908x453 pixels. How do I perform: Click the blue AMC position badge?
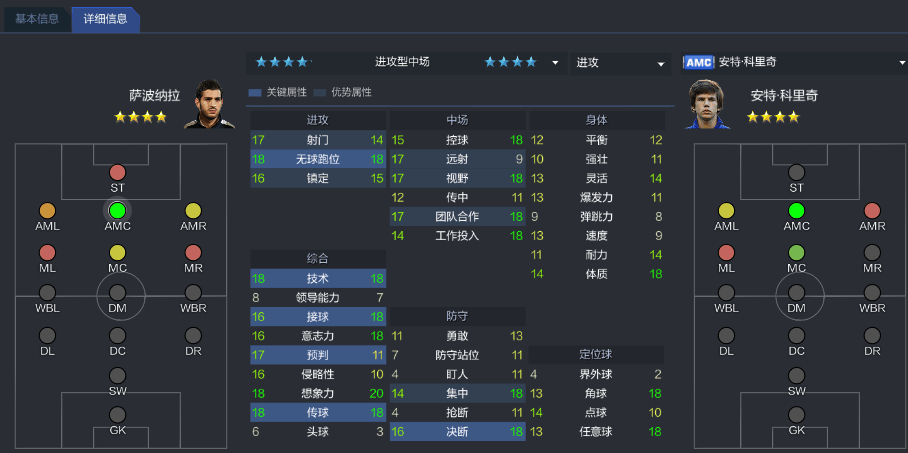[x=697, y=62]
